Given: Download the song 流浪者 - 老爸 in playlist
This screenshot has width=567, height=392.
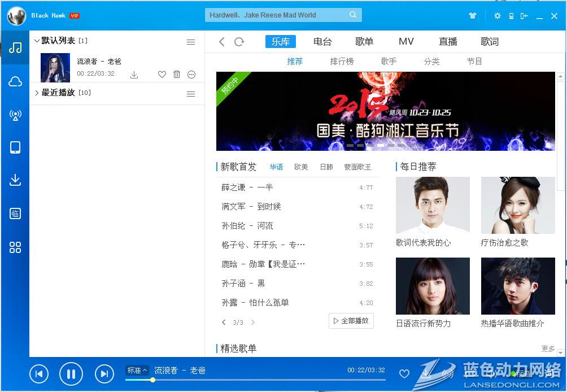Looking at the screenshot, I should point(134,75).
